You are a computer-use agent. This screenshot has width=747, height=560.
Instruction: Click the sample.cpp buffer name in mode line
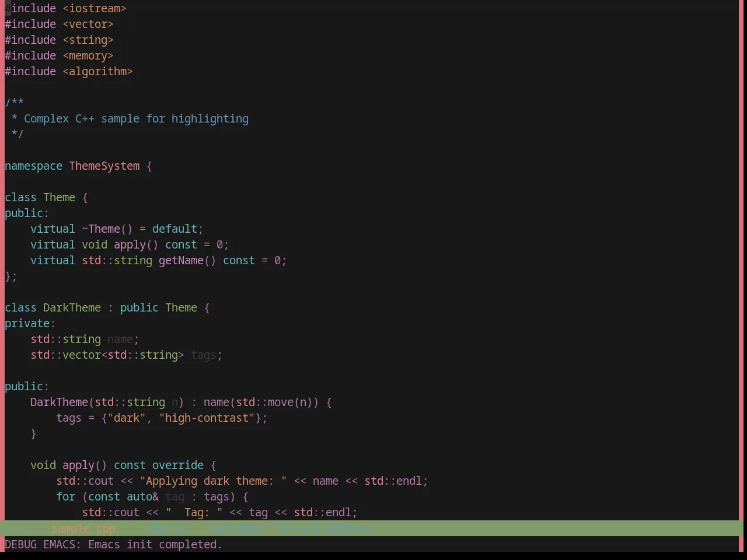[x=83, y=528]
